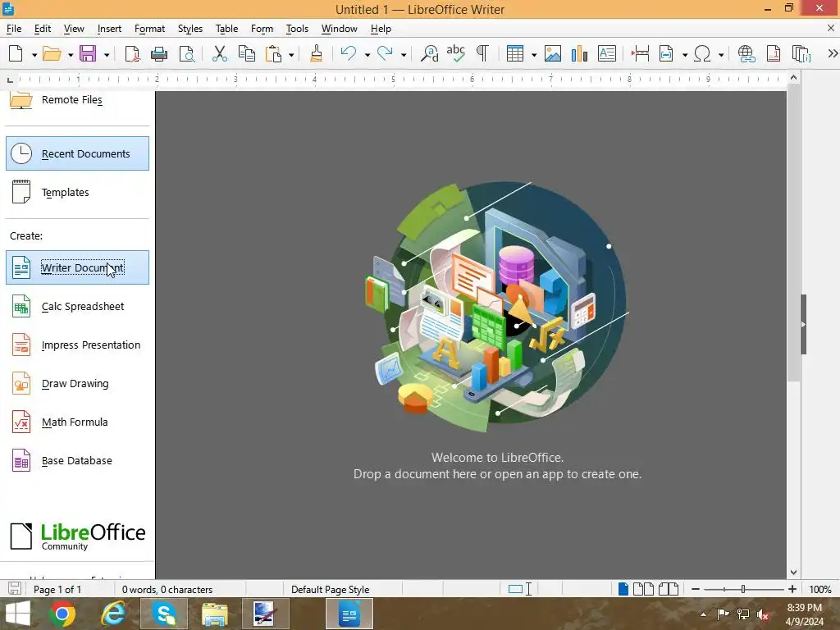
Task: Run the spelling check abc icon
Action: pyautogui.click(x=456, y=53)
